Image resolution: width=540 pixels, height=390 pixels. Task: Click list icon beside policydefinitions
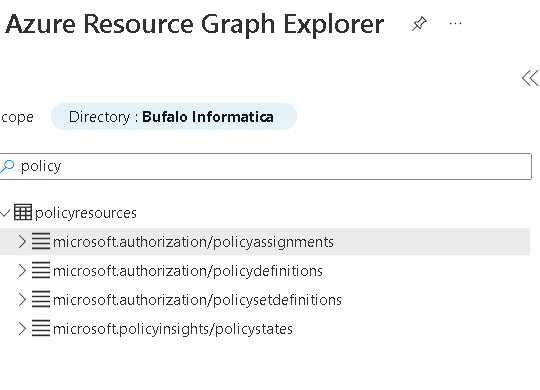coord(41,270)
